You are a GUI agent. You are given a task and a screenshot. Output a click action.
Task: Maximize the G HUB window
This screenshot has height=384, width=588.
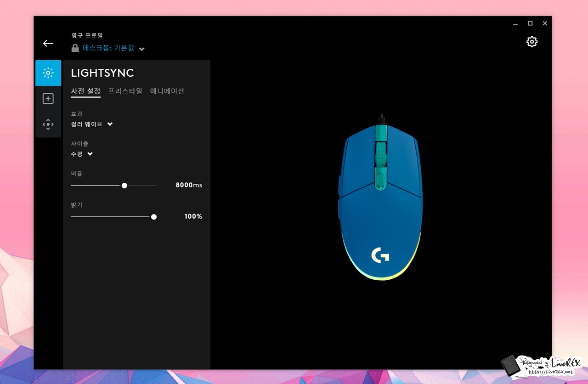tap(530, 23)
